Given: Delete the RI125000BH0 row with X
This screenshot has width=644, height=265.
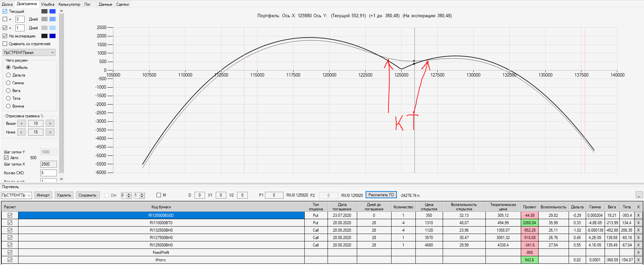Looking at the screenshot, I should coord(638,245).
